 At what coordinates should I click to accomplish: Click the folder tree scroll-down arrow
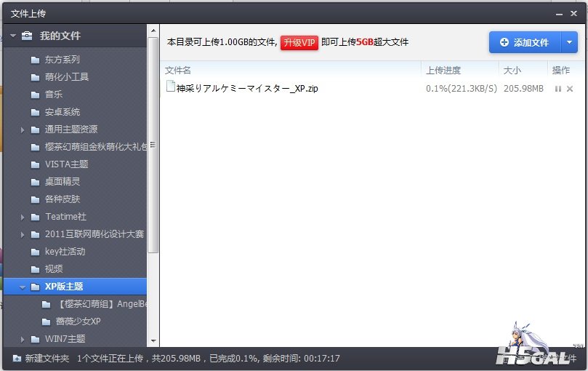click(153, 340)
